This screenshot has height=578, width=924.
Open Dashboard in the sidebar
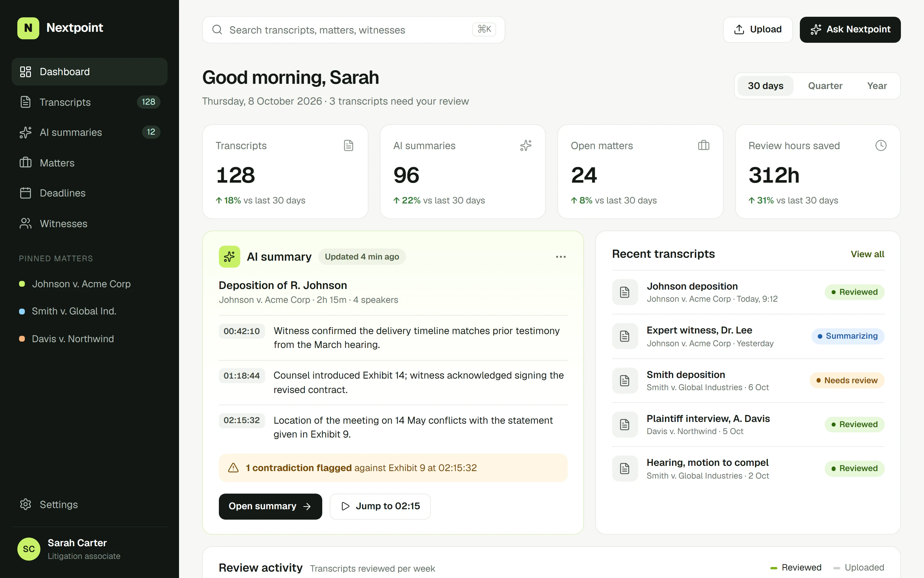pyautogui.click(x=89, y=71)
